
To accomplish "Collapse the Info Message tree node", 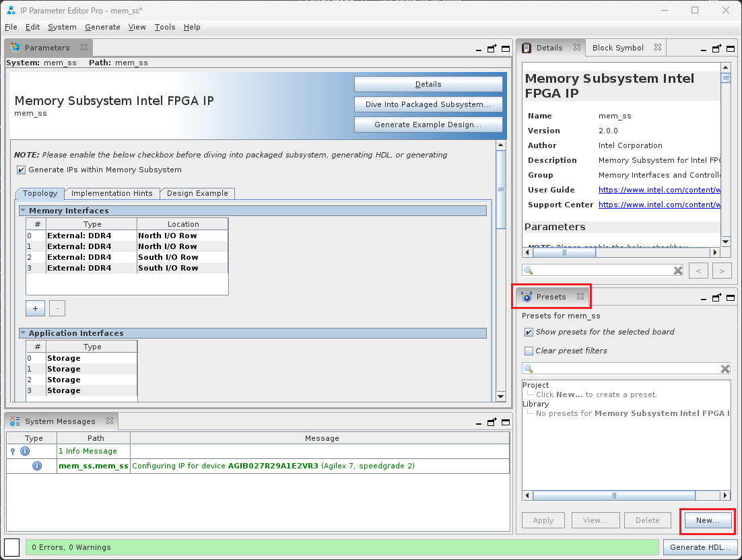I will 13,451.
